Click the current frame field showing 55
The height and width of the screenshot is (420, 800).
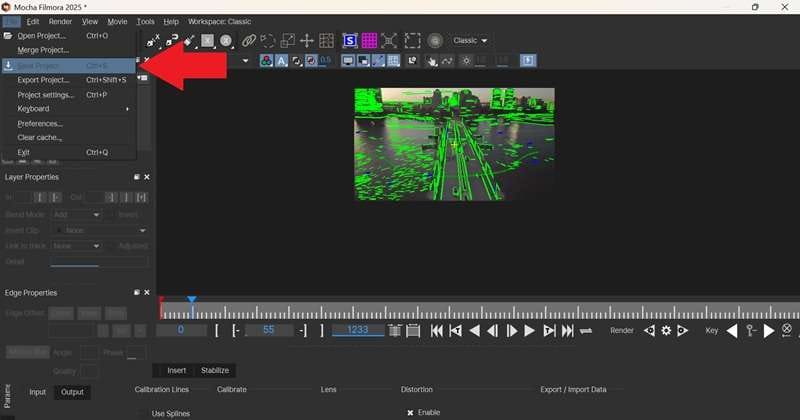click(x=269, y=330)
